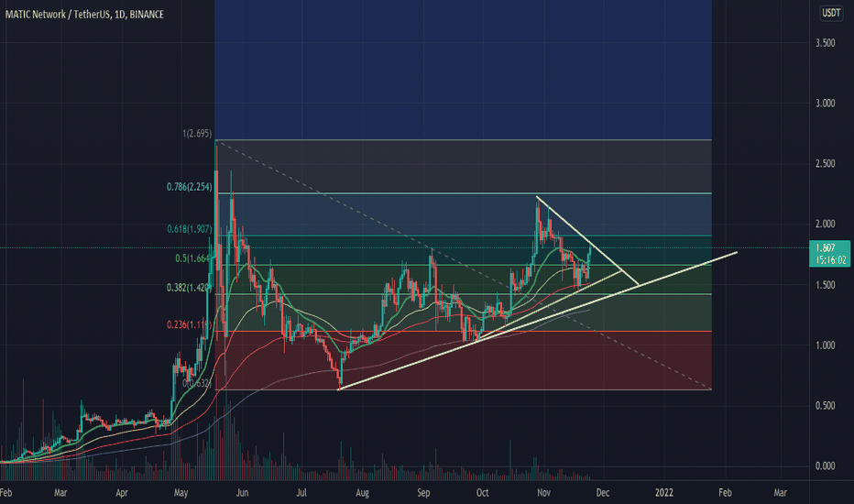Image resolution: width=854 pixels, height=504 pixels.
Task: Click the 0(0.632) Fibonacci label
Action: [197, 384]
